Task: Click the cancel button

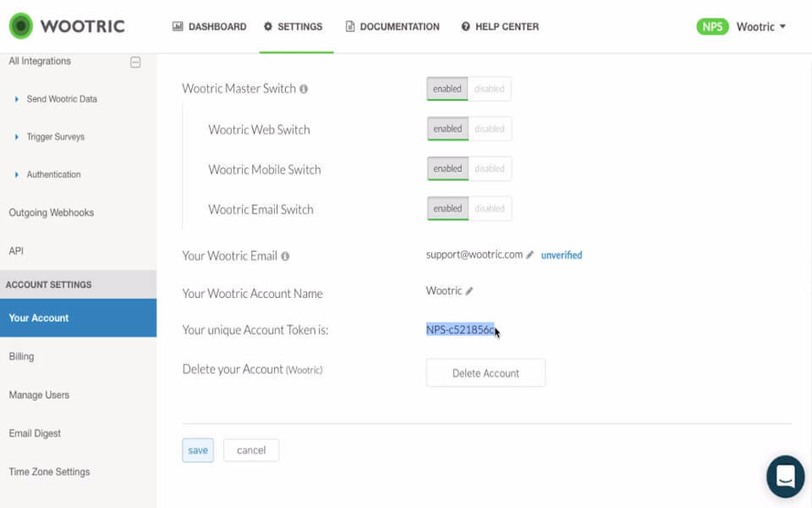Action: click(x=251, y=450)
